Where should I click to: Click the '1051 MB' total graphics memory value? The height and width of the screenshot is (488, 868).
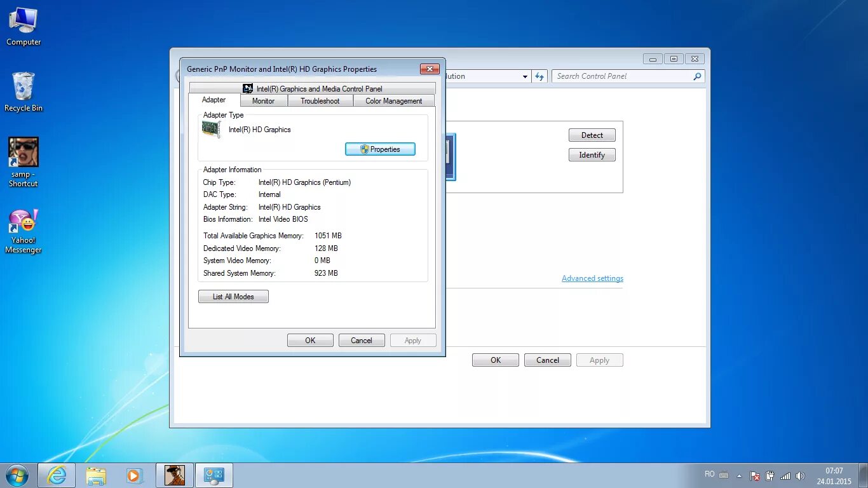coord(328,236)
